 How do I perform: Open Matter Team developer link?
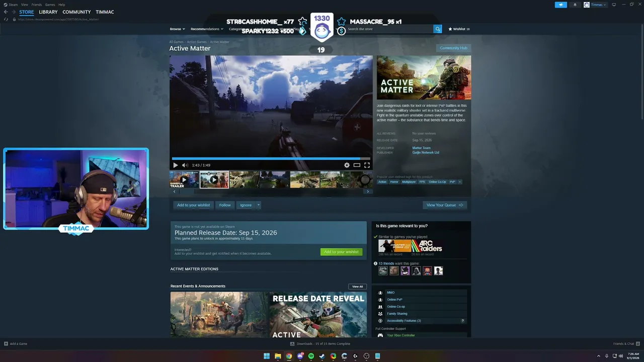point(421,148)
